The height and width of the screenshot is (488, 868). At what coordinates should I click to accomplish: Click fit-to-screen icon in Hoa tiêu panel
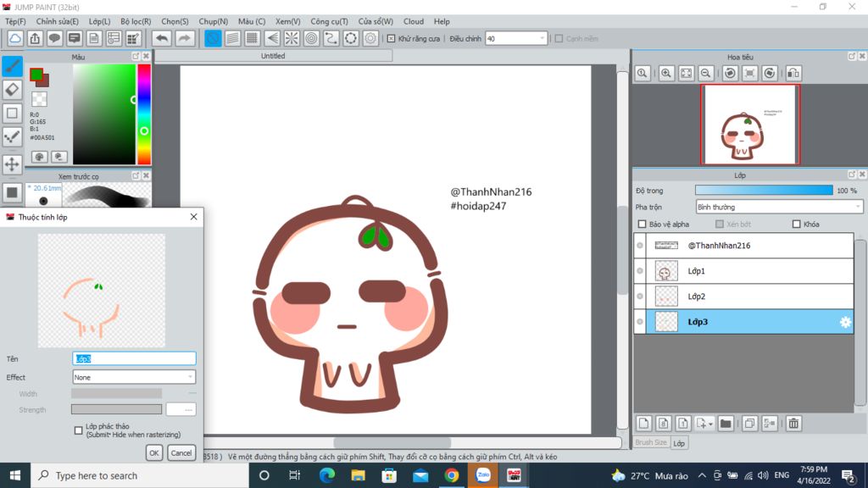coord(687,73)
